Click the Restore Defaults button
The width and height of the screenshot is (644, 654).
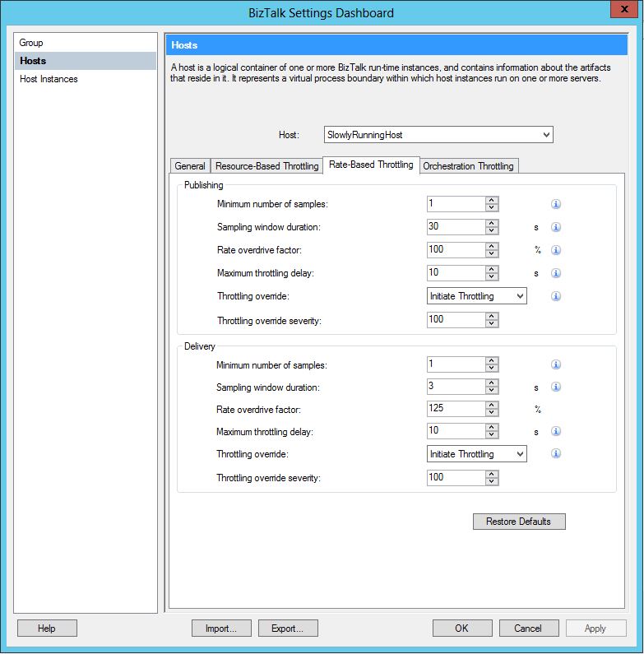519,522
